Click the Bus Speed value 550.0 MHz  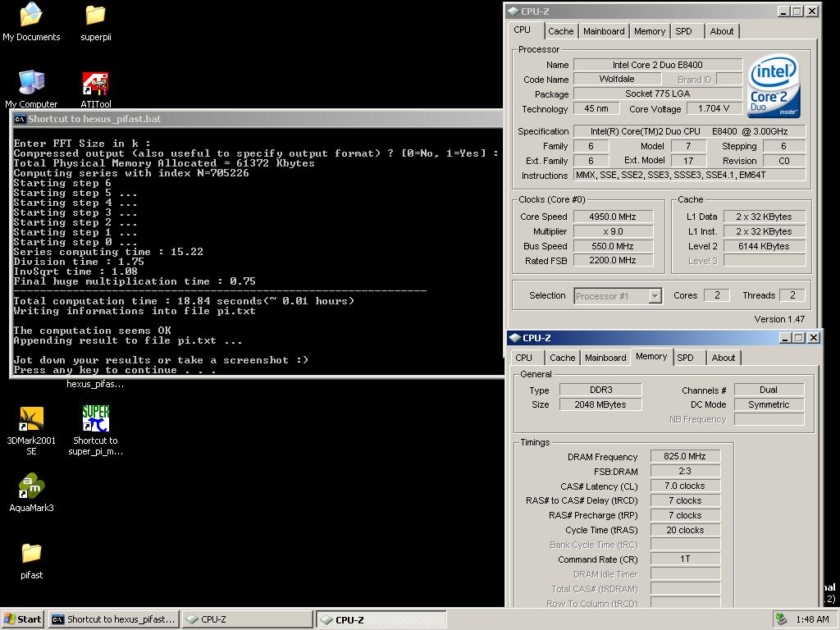click(x=613, y=246)
